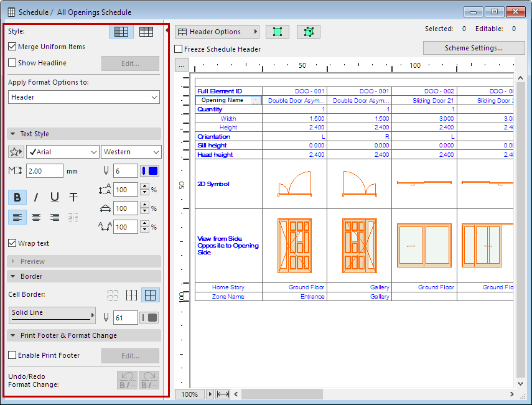
Task: Italicize the header text
Action: point(35,197)
